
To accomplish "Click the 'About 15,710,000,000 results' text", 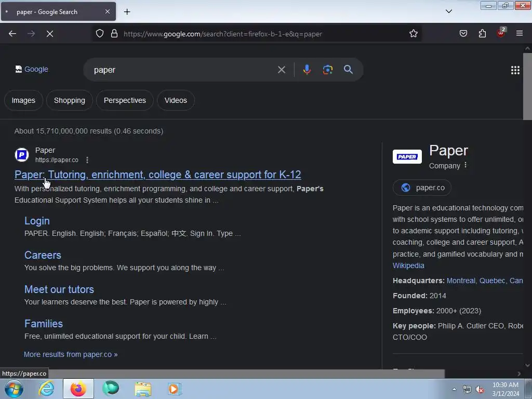I will [88, 131].
